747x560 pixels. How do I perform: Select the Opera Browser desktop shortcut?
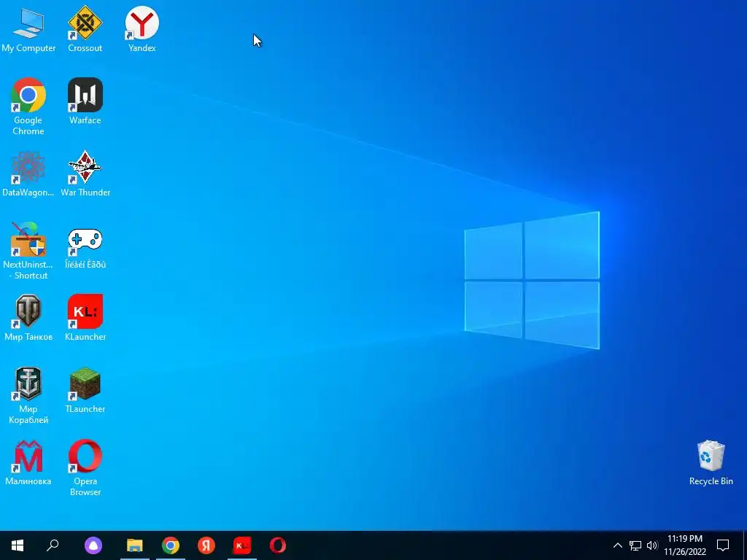(85, 467)
